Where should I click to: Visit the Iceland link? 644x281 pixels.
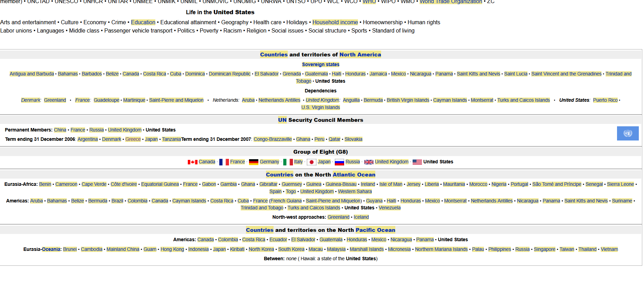pos(361,217)
